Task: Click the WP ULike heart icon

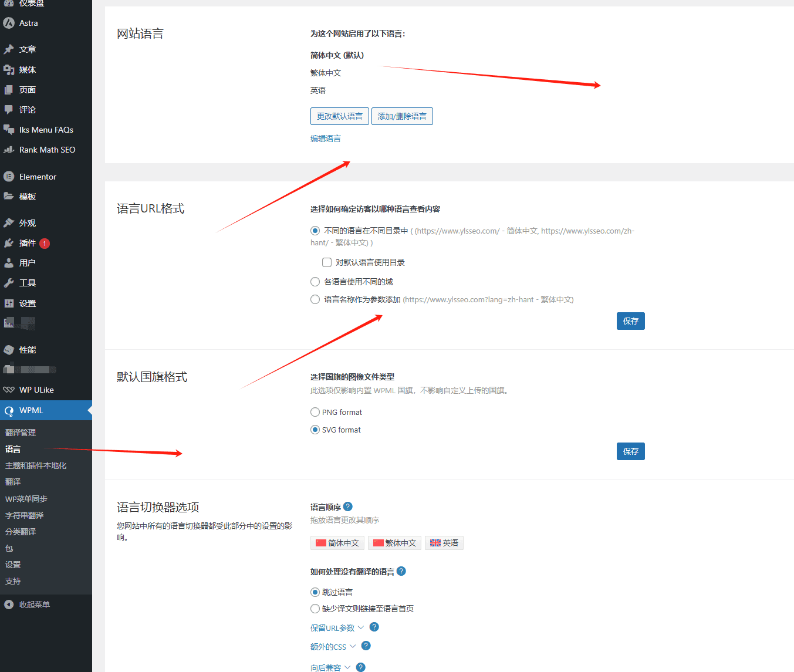Action: pyautogui.click(x=9, y=390)
